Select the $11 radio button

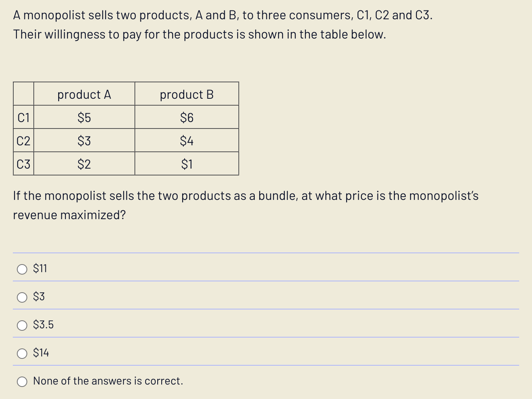pyautogui.click(x=22, y=269)
